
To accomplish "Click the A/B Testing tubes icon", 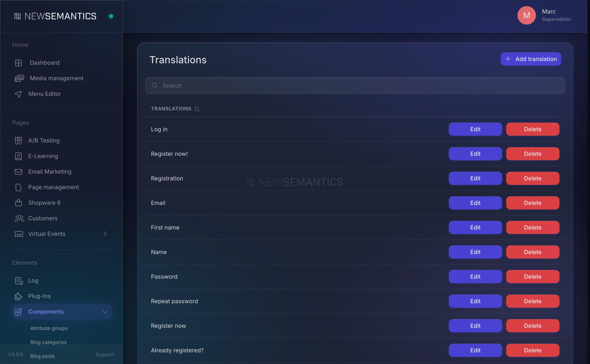I will 18,141.
